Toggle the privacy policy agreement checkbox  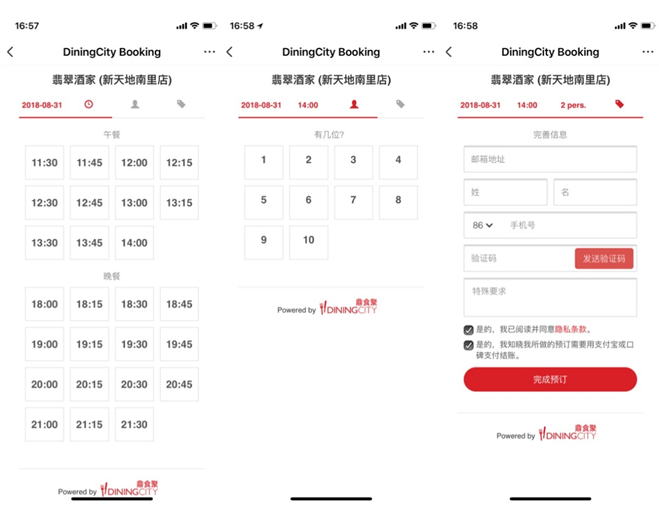pyautogui.click(x=468, y=330)
